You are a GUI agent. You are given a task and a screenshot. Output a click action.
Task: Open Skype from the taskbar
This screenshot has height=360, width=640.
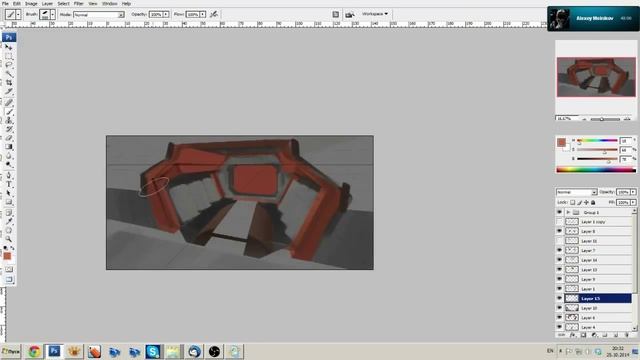pos(153,351)
